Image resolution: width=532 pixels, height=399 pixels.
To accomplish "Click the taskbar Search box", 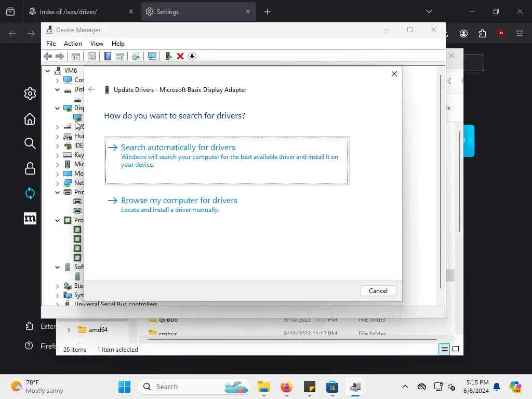I will tap(193, 387).
